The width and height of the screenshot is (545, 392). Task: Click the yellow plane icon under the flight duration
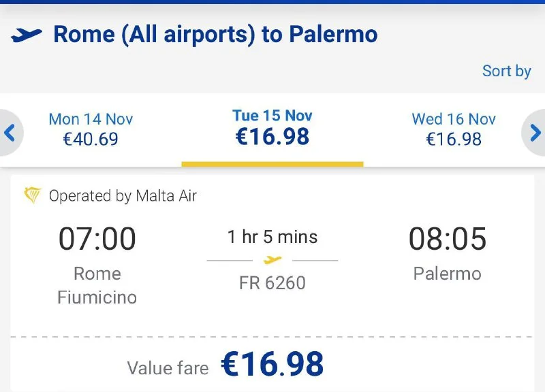point(272,260)
